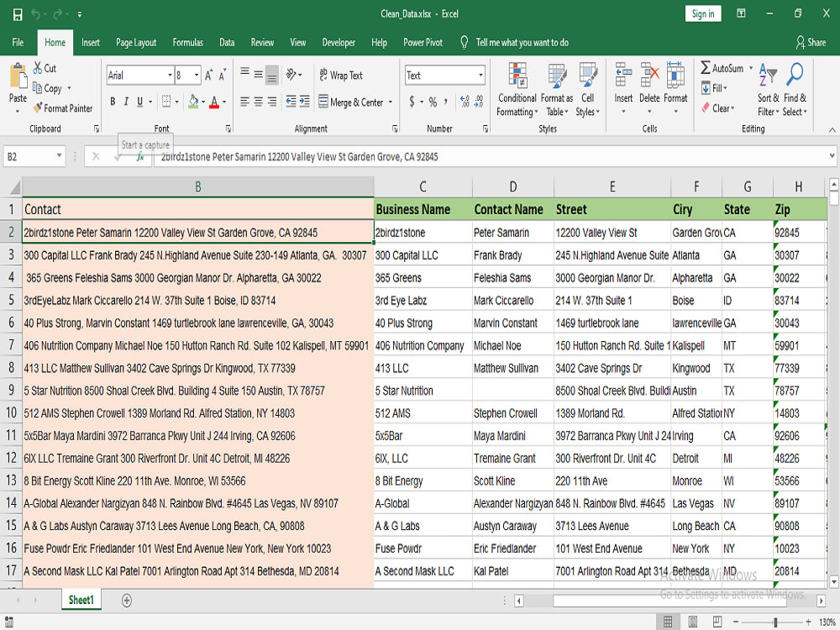The image size is (840, 630).
Task: Toggle italic formatting
Action: pos(126,100)
